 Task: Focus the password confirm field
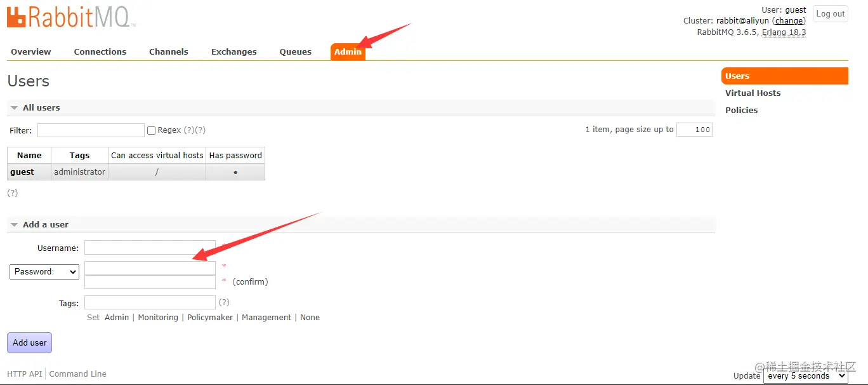click(x=150, y=282)
